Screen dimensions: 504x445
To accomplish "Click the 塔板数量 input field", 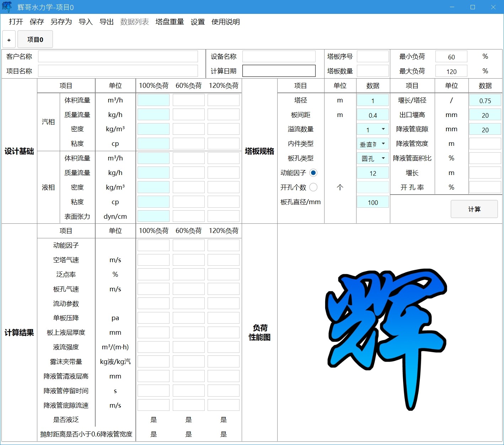I will coord(373,71).
